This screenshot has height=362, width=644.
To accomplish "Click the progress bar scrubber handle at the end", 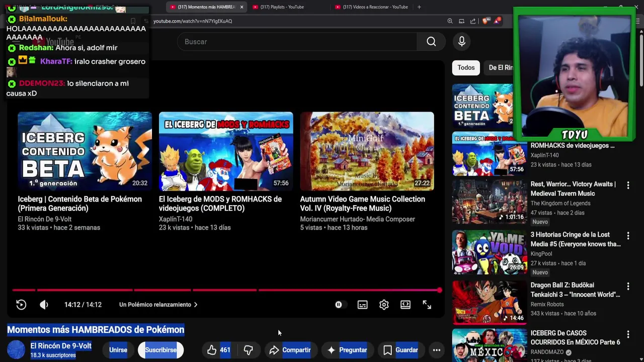I will tap(439, 290).
